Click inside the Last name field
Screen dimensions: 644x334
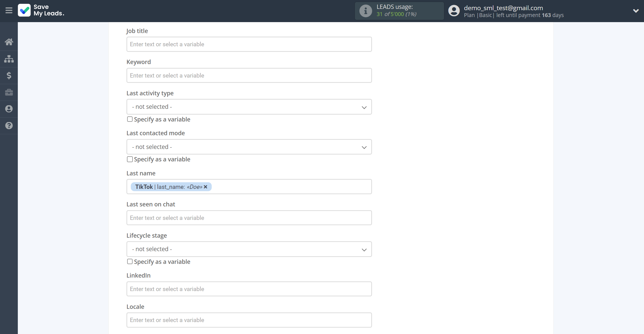(249, 187)
